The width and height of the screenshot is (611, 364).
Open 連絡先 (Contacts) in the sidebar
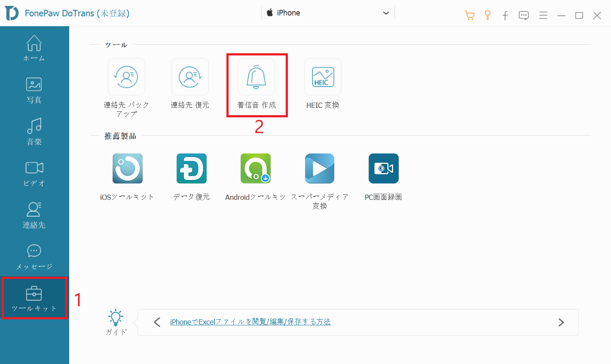click(x=34, y=215)
